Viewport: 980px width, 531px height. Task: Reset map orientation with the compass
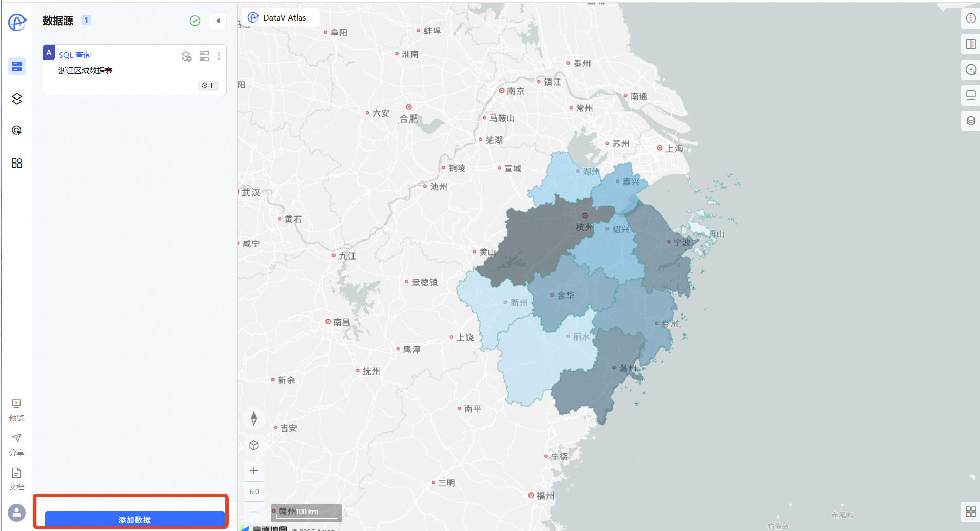[254, 419]
